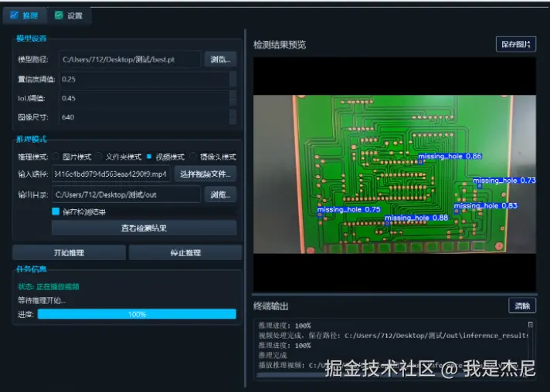
Task: Click the 选择视频文件 button
Action: coord(205,174)
